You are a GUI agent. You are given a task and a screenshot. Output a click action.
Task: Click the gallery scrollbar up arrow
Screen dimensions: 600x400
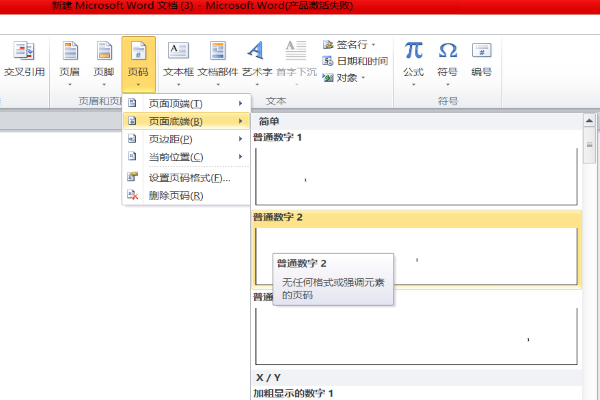click(x=589, y=121)
